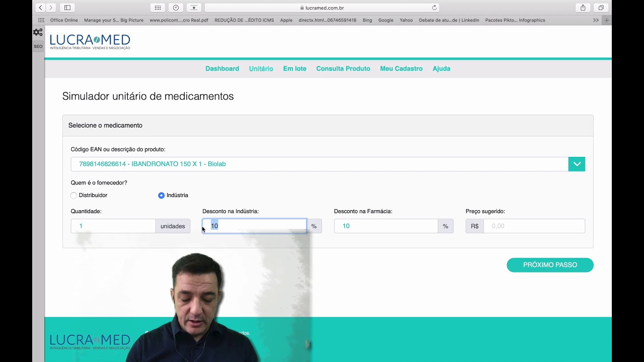Click the Preço sugerido input field
The height and width of the screenshot is (362, 644).
(x=534, y=226)
